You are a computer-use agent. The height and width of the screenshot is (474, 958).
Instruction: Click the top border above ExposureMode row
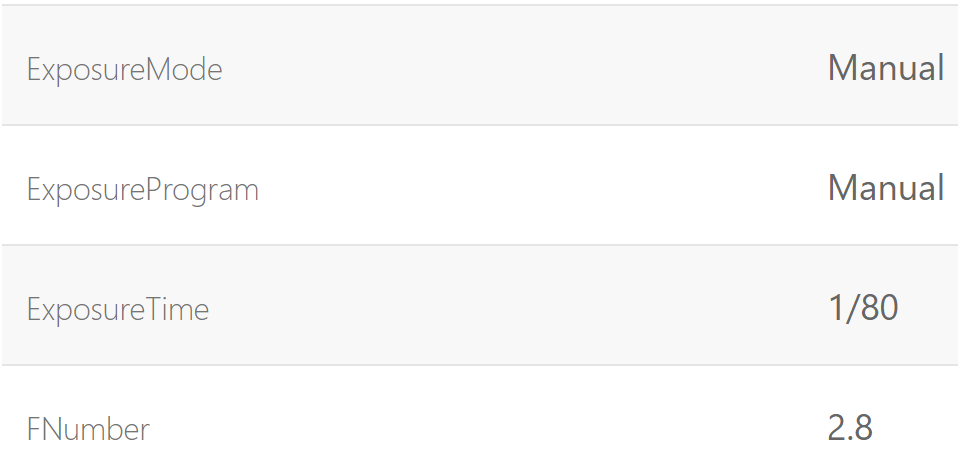480,5
